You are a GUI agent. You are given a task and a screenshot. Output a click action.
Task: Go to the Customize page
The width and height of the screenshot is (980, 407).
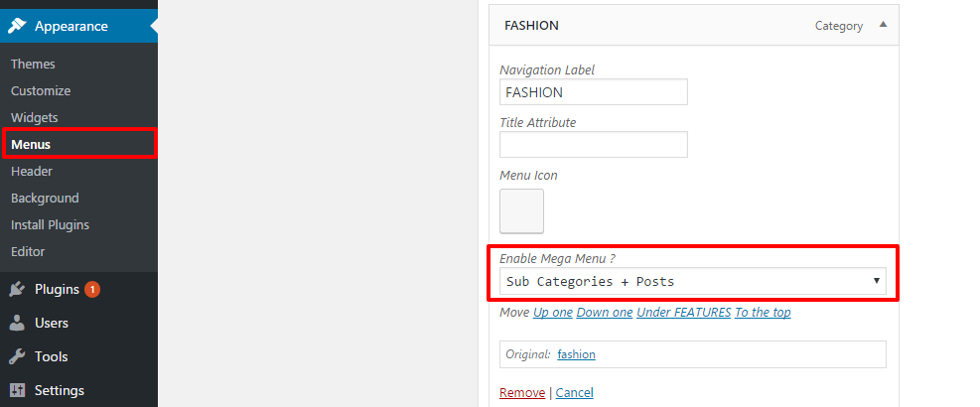[41, 90]
